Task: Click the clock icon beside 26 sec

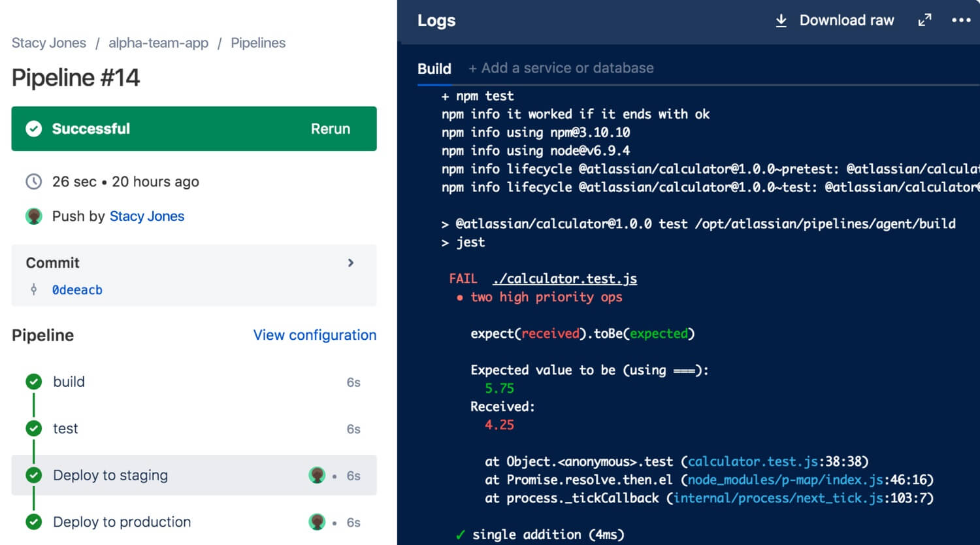Action: pyautogui.click(x=33, y=182)
